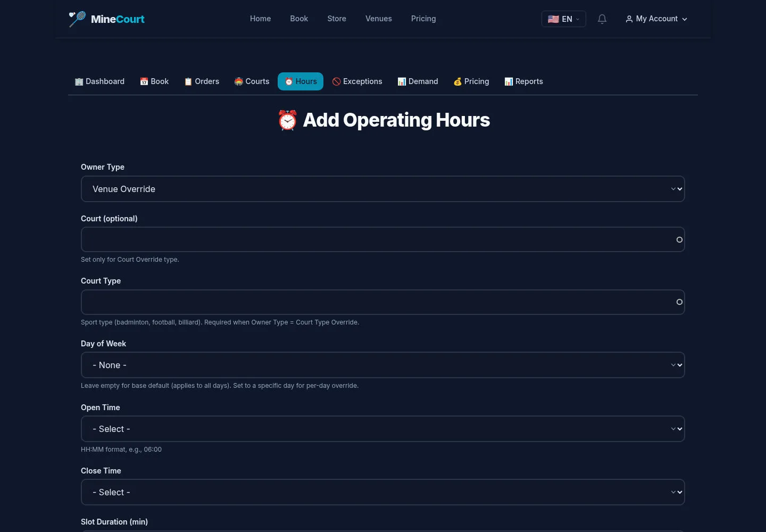Click the spinner icon in Court (optional) field
Screen dimensions: 766x532
pyautogui.click(x=679, y=240)
